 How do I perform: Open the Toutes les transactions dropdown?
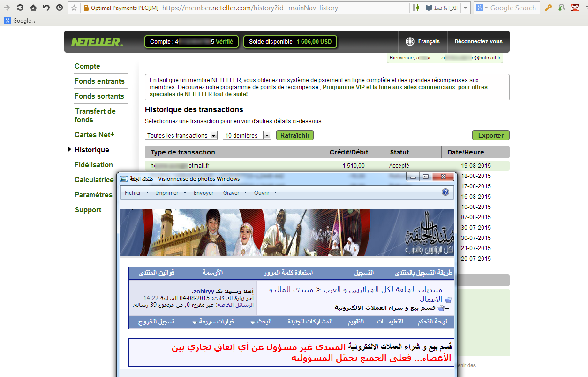click(181, 135)
